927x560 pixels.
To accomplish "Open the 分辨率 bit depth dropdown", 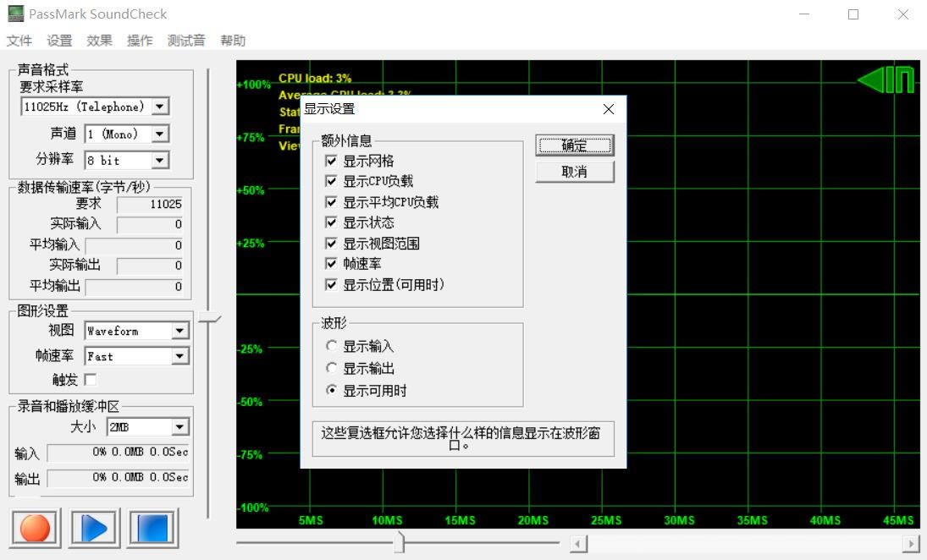I will pyautogui.click(x=160, y=160).
